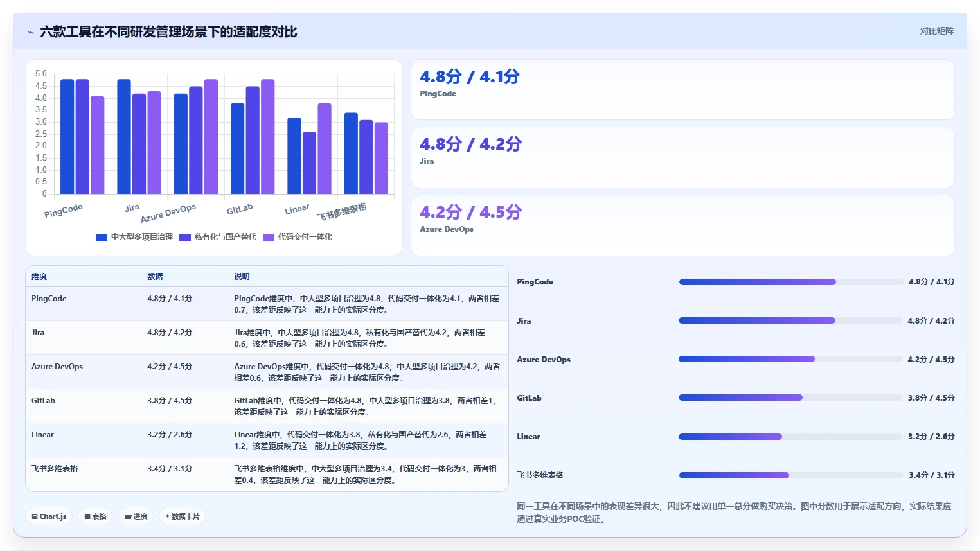This screenshot has height=551, width=980.
Task: Click the Linear progress bar
Action: [790, 437]
